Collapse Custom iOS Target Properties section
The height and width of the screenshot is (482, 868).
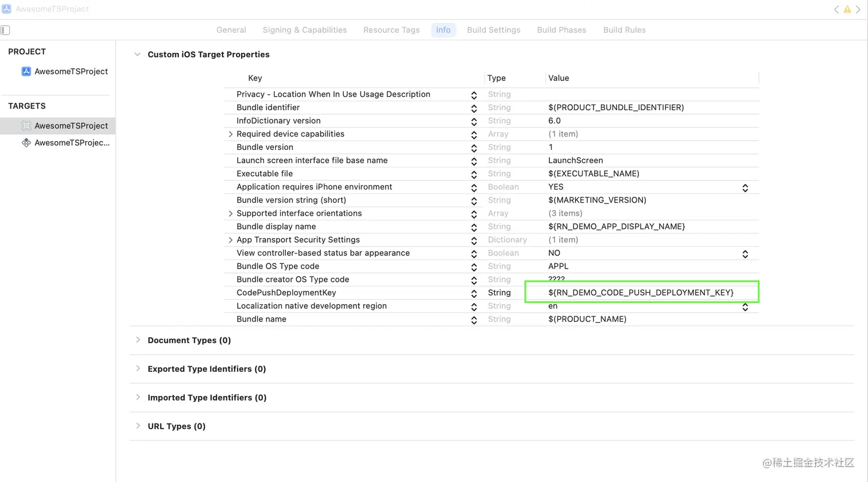coord(137,55)
